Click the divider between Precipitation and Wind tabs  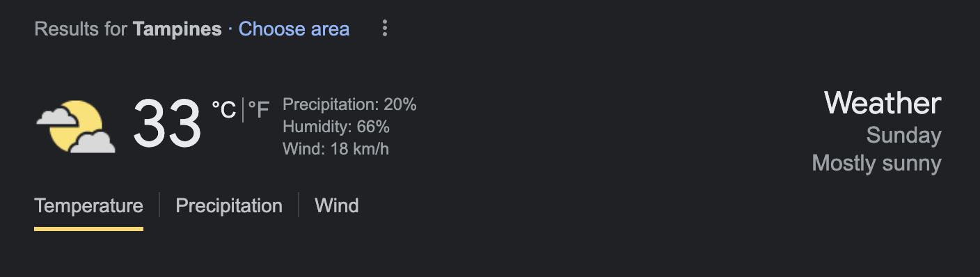coord(299,205)
